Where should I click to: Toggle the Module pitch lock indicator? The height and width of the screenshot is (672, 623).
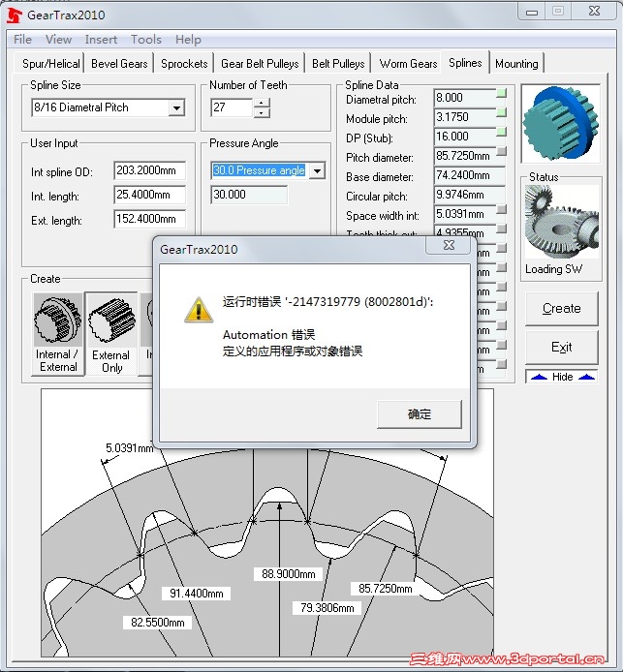(501, 112)
